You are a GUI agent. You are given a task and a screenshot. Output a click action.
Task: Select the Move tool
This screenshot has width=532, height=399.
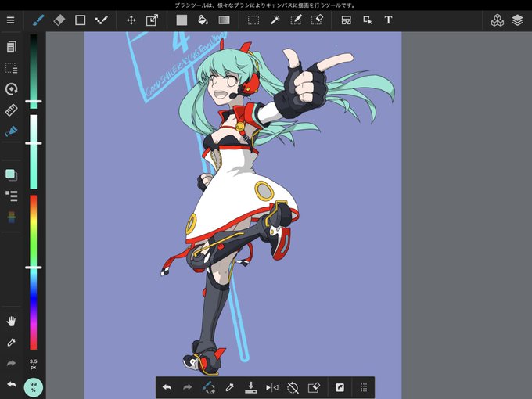[131, 20]
